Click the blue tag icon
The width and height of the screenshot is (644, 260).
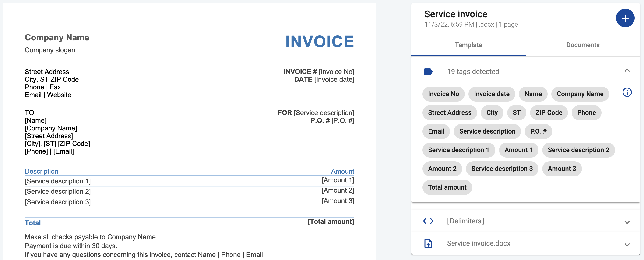pos(428,72)
